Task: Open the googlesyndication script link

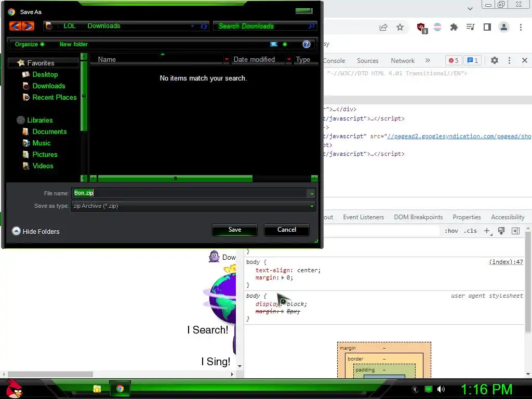Action: (459, 136)
